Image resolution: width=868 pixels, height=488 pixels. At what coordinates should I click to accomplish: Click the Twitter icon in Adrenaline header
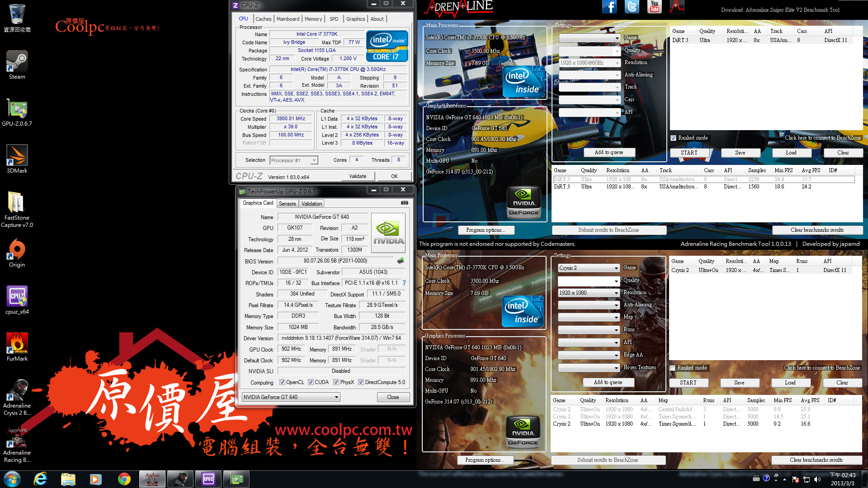tap(632, 7)
